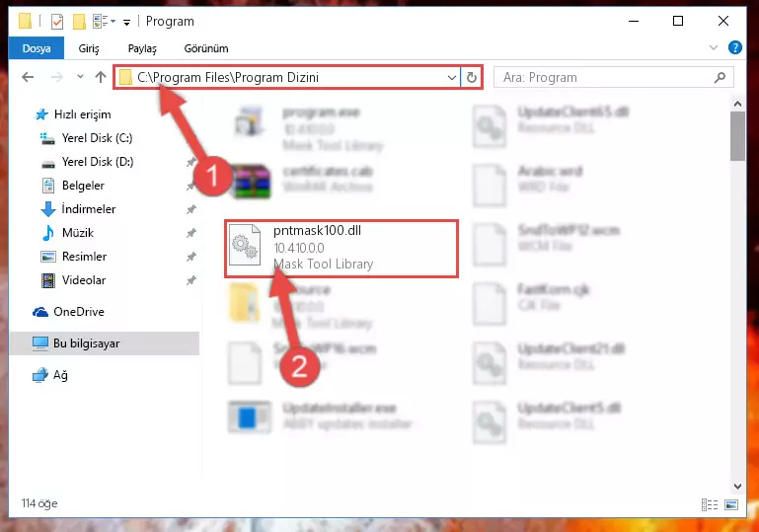
Task: Click the folder icon in title bar
Action: (25, 21)
